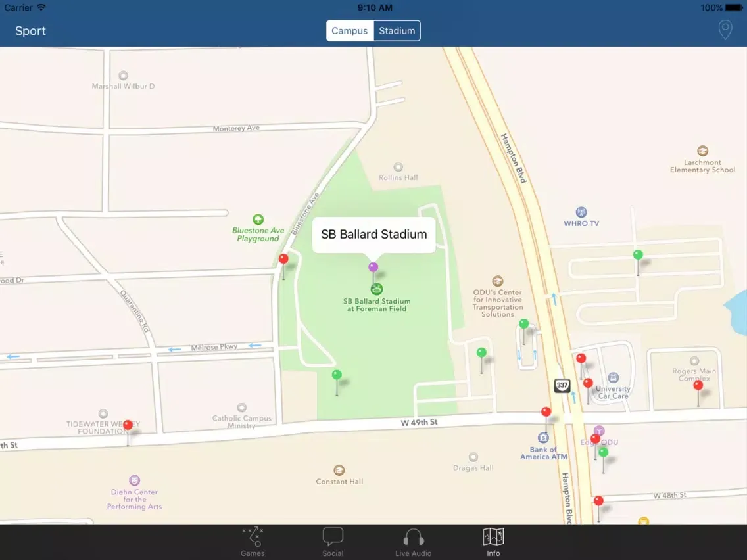Image resolution: width=747 pixels, height=560 pixels.
Task: Tap the Larchmont Elementary School icon
Action: pyautogui.click(x=703, y=151)
